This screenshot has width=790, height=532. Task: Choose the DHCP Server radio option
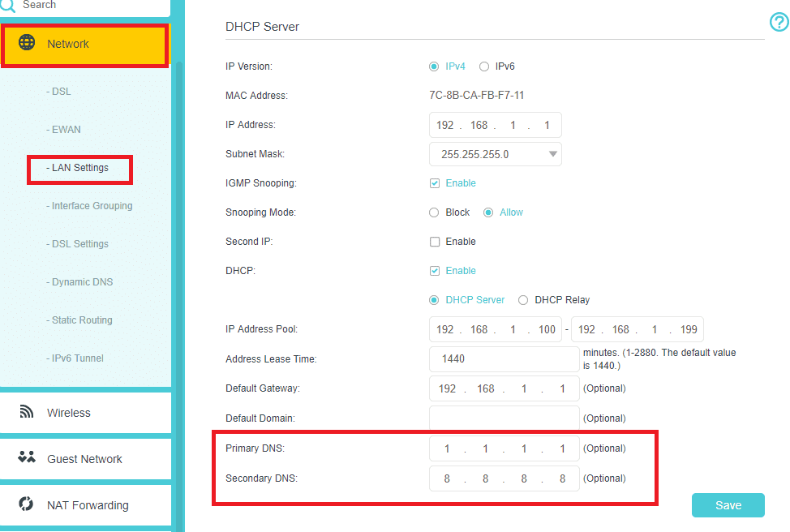pos(434,300)
